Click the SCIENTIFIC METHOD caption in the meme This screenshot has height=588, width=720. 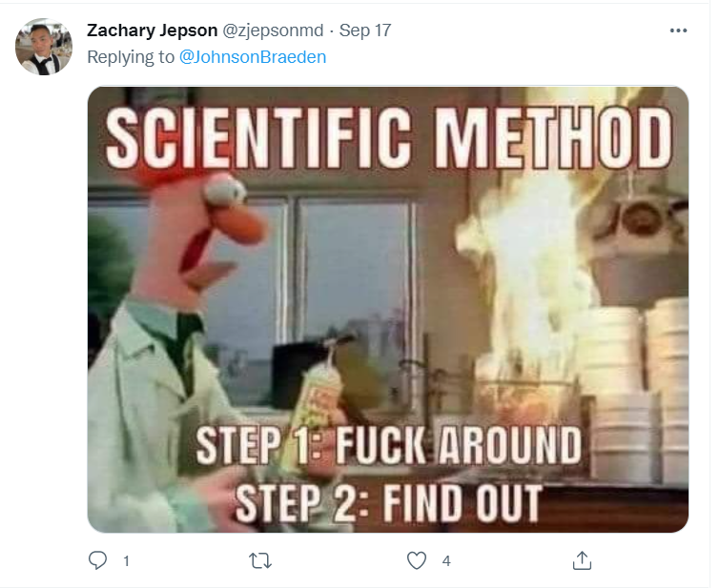coord(388,137)
